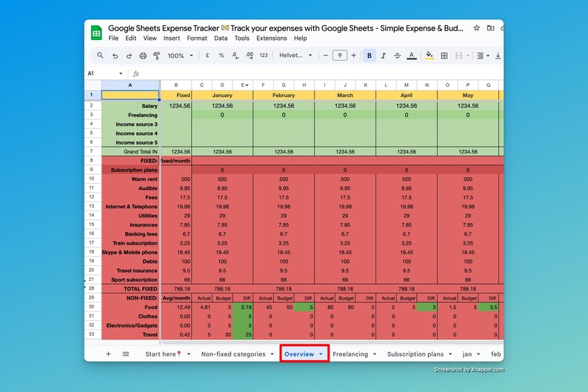Viewport: 588px width, 392px height.
Task: Open the Google Sheets home icon
Action: coord(96,33)
